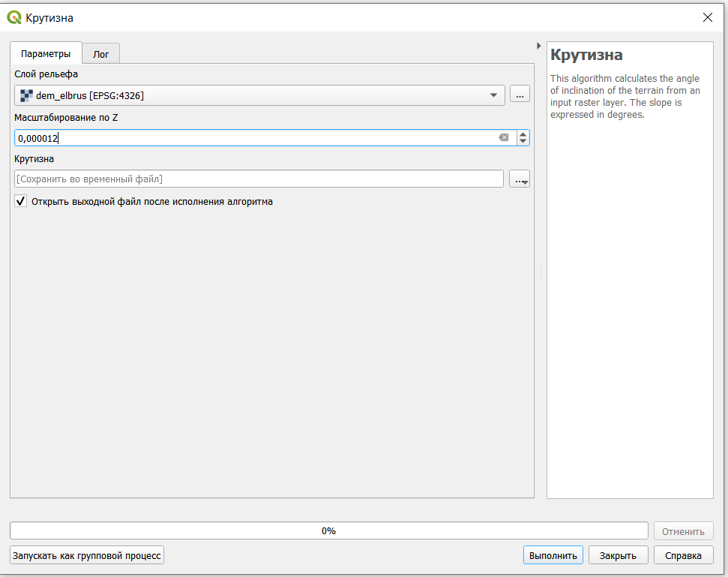Click 'Запускать как групповой процесс'
Viewport: 728px width, 577px height.
pyautogui.click(x=87, y=555)
